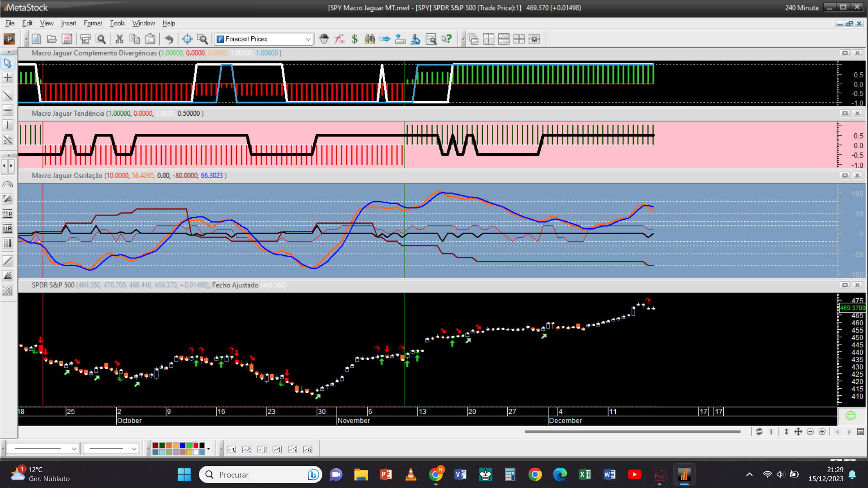This screenshot has height=488, width=868.
Task: Click the green dollar sign toolbar icon
Action: 354,39
